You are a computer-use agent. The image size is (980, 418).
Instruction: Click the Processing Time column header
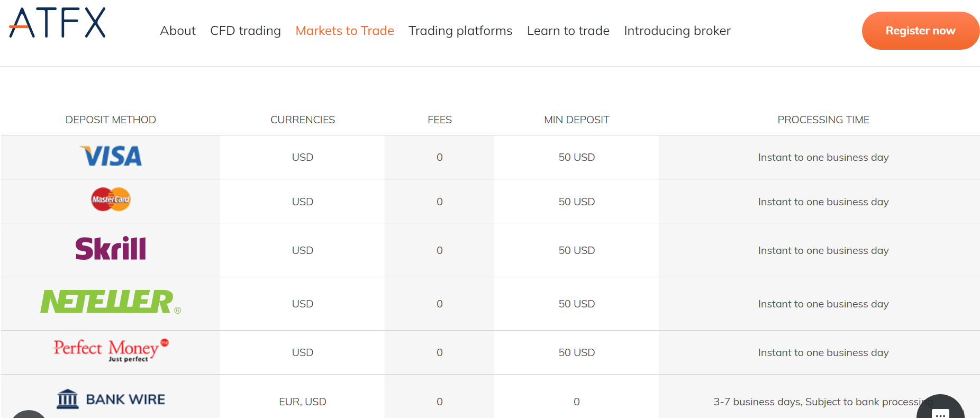click(x=823, y=120)
